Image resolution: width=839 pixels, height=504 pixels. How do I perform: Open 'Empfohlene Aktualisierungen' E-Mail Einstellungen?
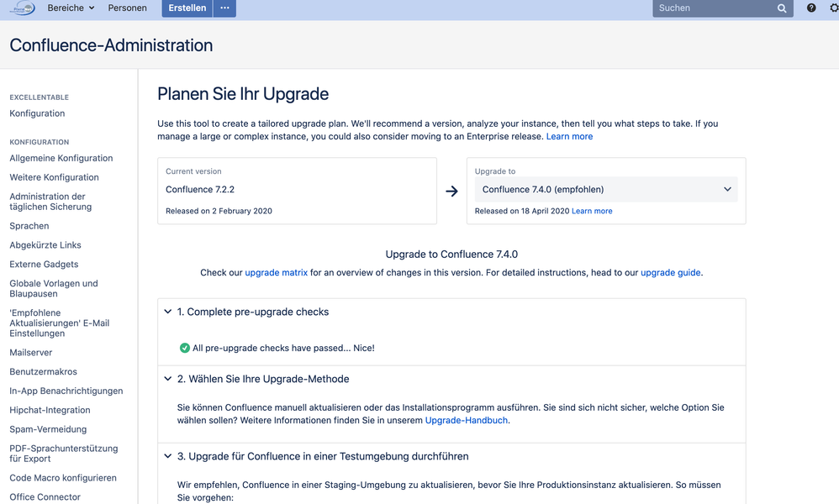(59, 323)
